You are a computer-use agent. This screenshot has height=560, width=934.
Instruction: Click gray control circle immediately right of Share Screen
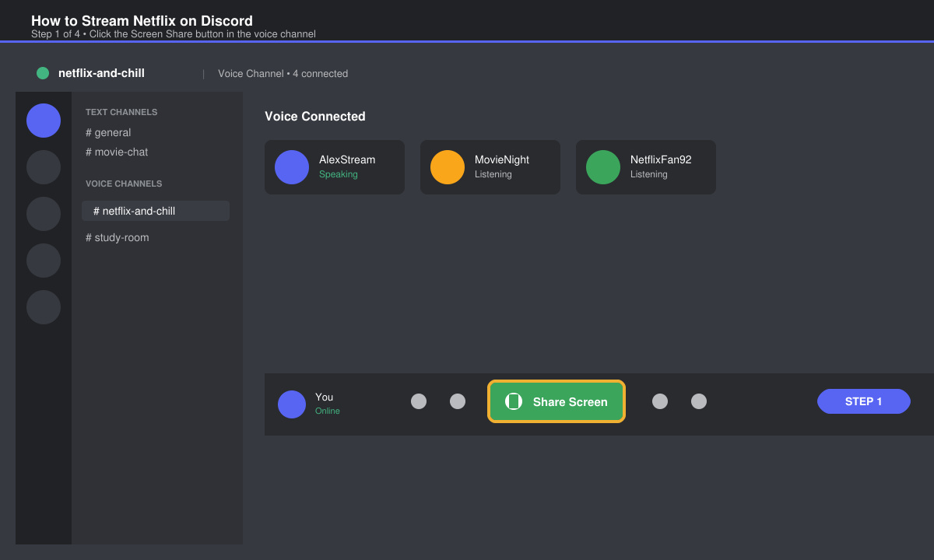coord(660,401)
